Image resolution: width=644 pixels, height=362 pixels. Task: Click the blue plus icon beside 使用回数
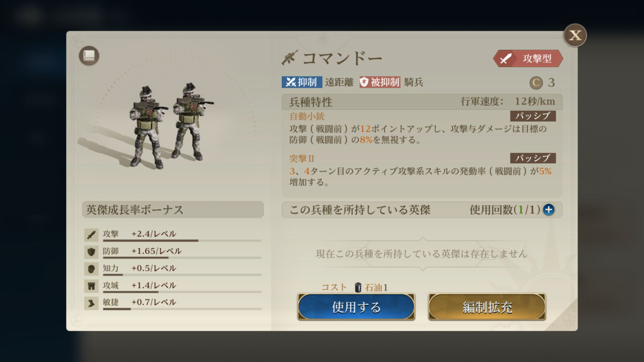coord(549,210)
